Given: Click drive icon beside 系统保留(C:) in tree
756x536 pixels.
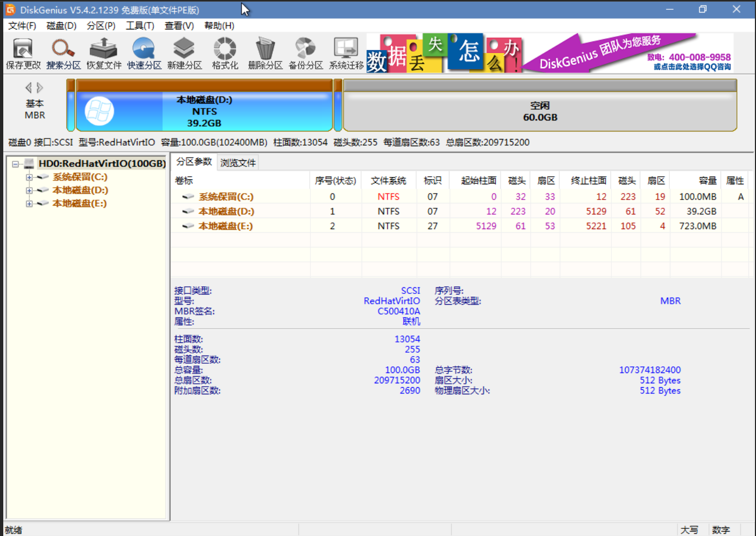Looking at the screenshot, I should (x=43, y=177).
